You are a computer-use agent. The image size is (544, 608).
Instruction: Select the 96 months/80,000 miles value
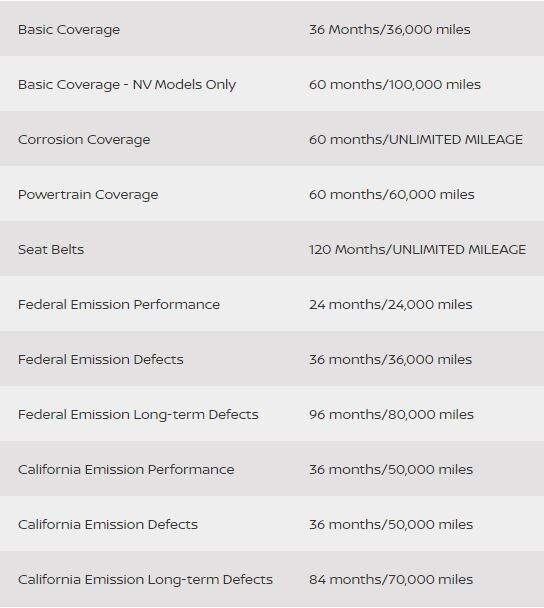[391, 415]
